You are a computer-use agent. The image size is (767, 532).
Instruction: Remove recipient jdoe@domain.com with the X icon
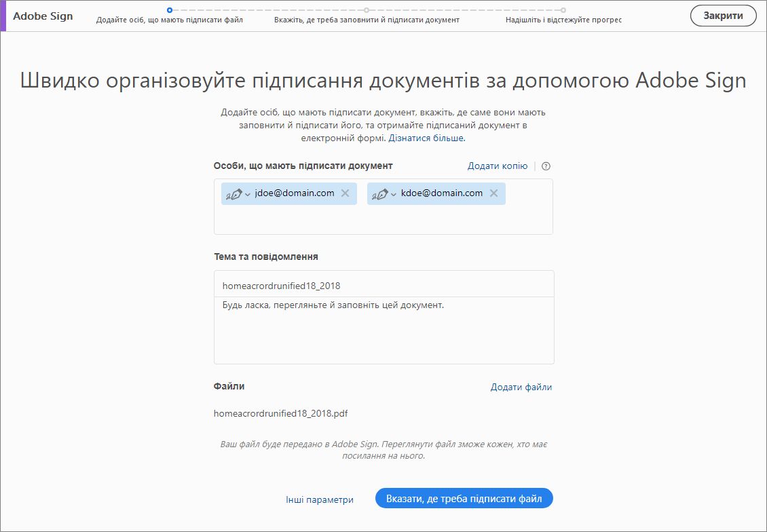click(345, 193)
